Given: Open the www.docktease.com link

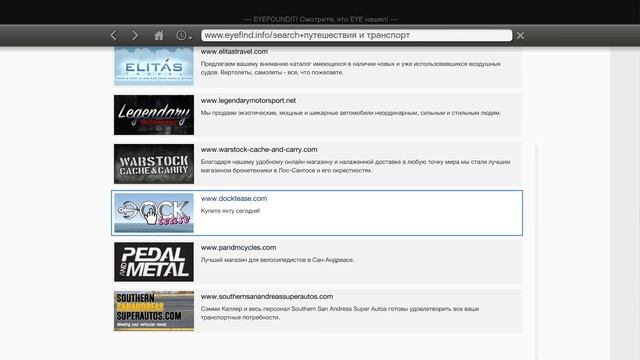Looking at the screenshot, I should click(234, 198).
